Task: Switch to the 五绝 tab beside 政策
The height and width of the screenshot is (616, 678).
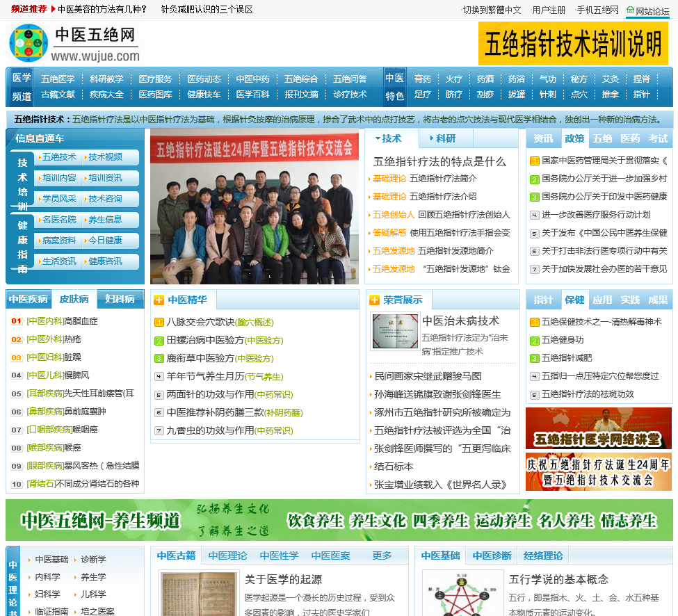Action: [602, 138]
